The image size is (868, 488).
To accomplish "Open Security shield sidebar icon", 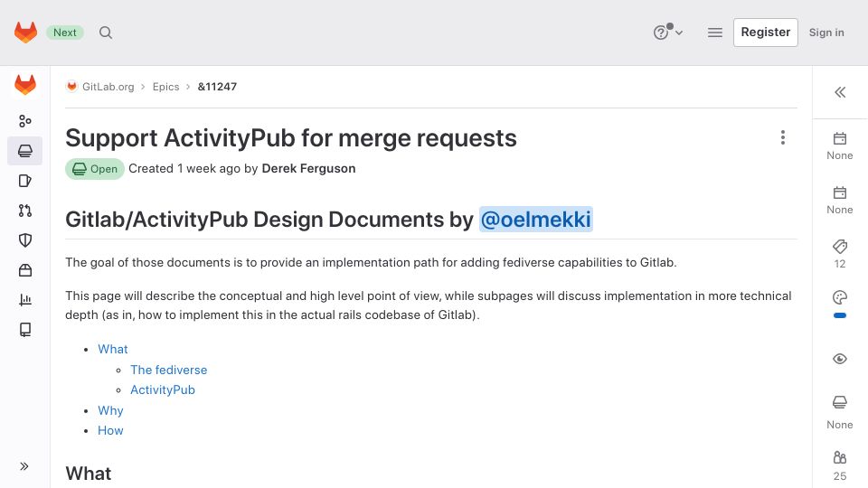I will pyautogui.click(x=25, y=240).
